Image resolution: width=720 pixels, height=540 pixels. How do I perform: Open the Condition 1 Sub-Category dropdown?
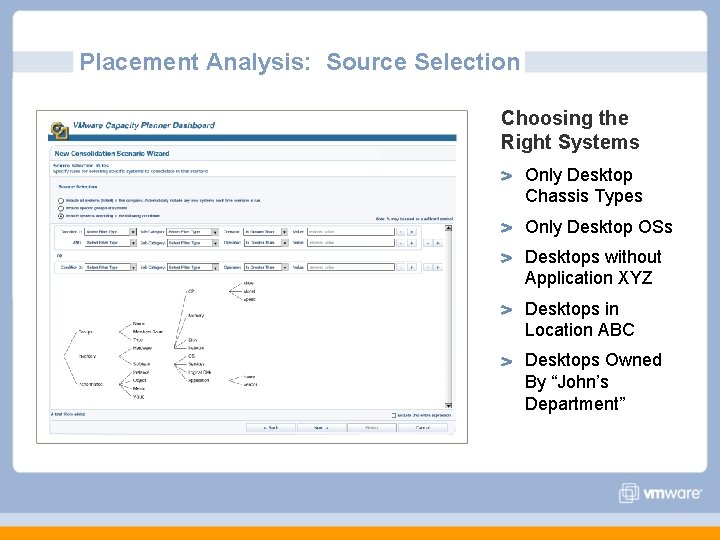(192, 232)
